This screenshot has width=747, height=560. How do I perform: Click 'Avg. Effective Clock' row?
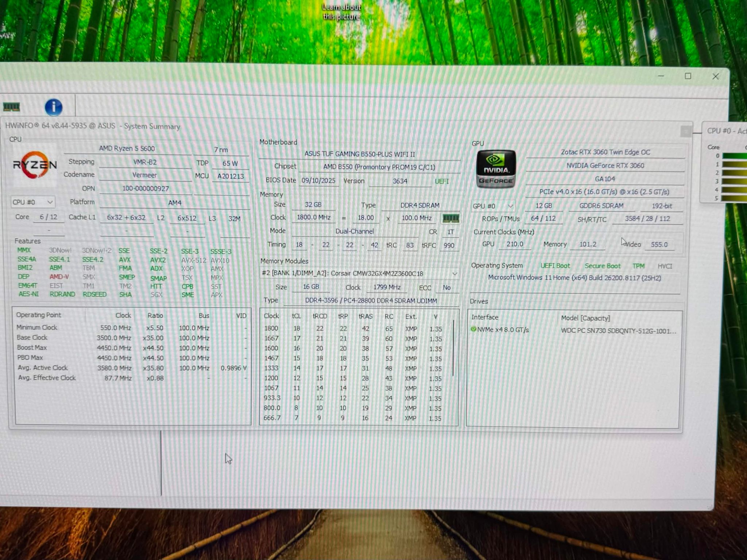pyautogui.click(x=131, y=378)
